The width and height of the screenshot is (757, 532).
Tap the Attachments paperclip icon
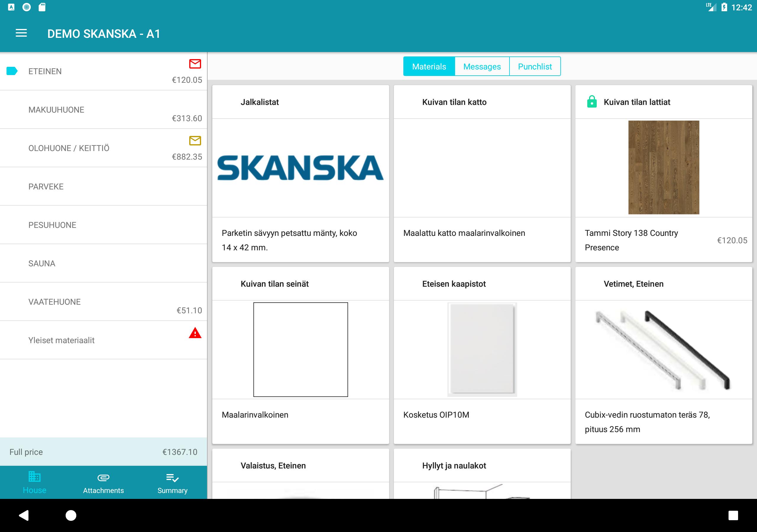point(103,477)
